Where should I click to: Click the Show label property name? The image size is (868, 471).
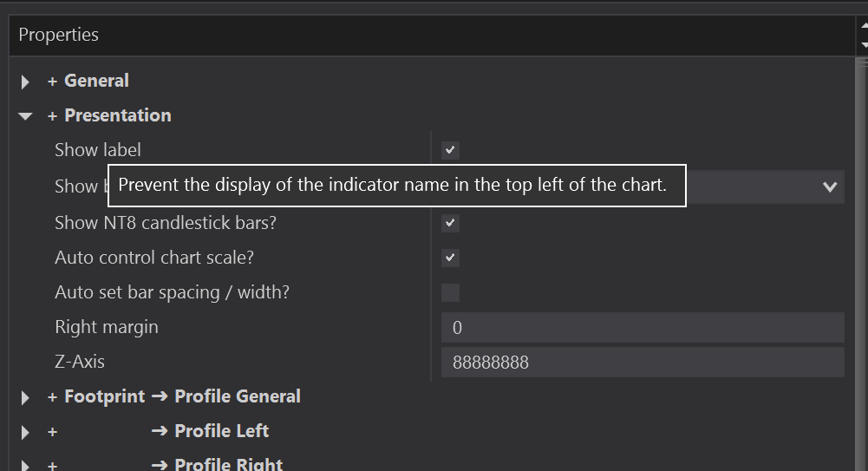[x=97, y=150]
